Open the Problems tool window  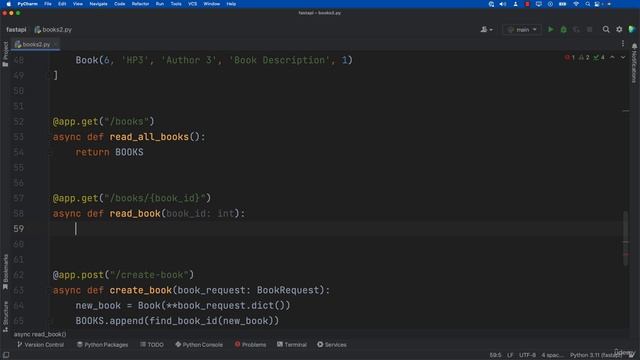click(x=250, y=344)
